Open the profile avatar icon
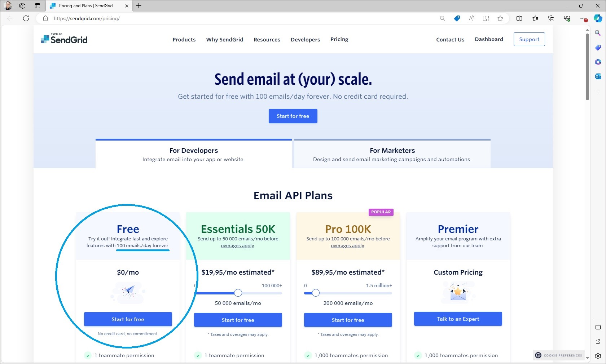Image resolution: width=606 pixels, height=364 pixels. [x=8, y=5]
